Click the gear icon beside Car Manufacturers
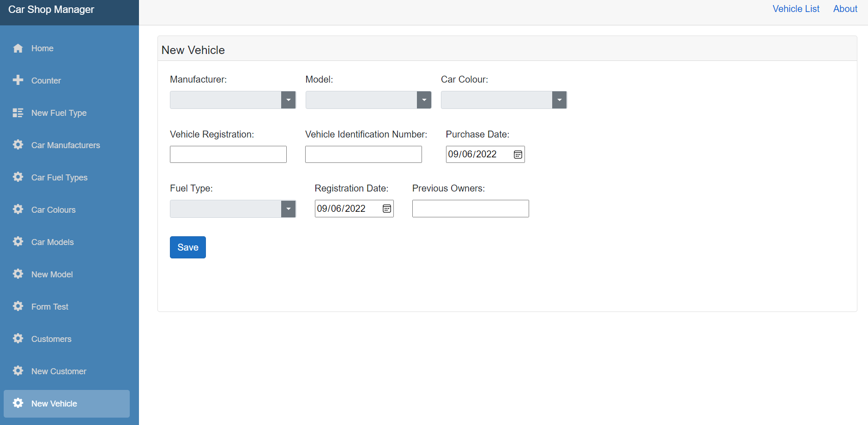 [x=18, y=145]
